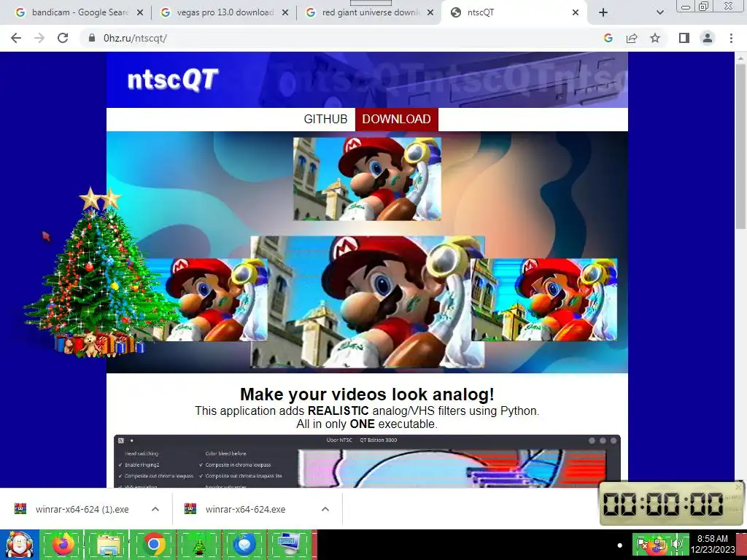The width and height of the screenshot is (747, 560).
Task: Click the WinRAR icon beside winrar-x64-624.exe
Action: pos(190,509)
